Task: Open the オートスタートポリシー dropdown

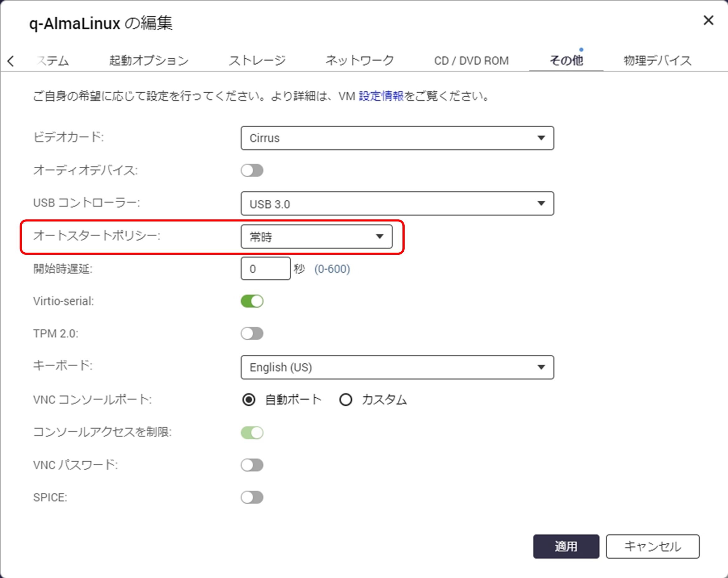Action: click(x=317, y=236)
